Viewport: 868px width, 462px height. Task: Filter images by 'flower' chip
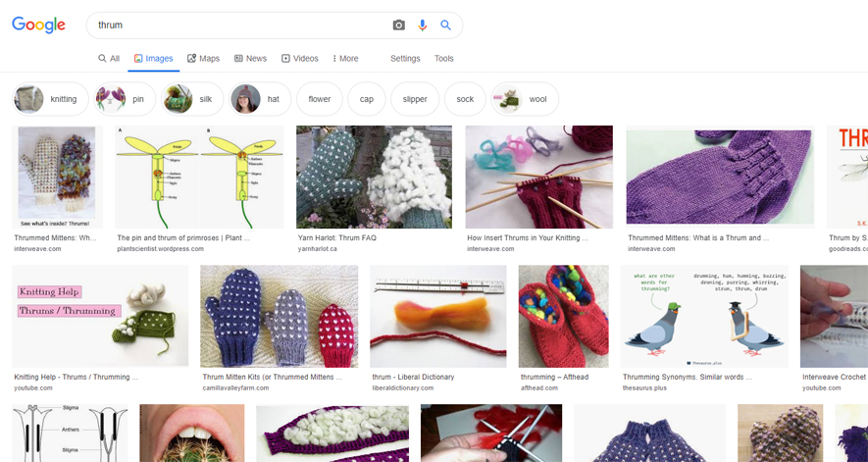(x=320, y=99)
